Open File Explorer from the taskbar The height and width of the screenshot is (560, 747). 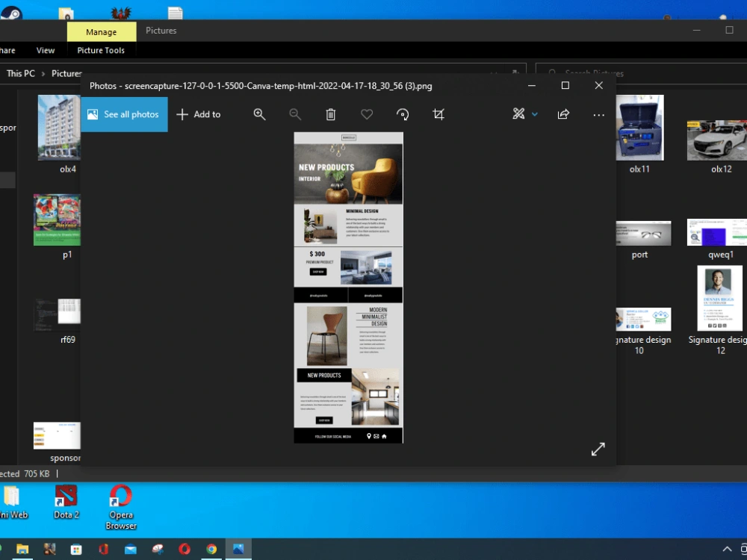pyautogui.click(x=22, y=549)
